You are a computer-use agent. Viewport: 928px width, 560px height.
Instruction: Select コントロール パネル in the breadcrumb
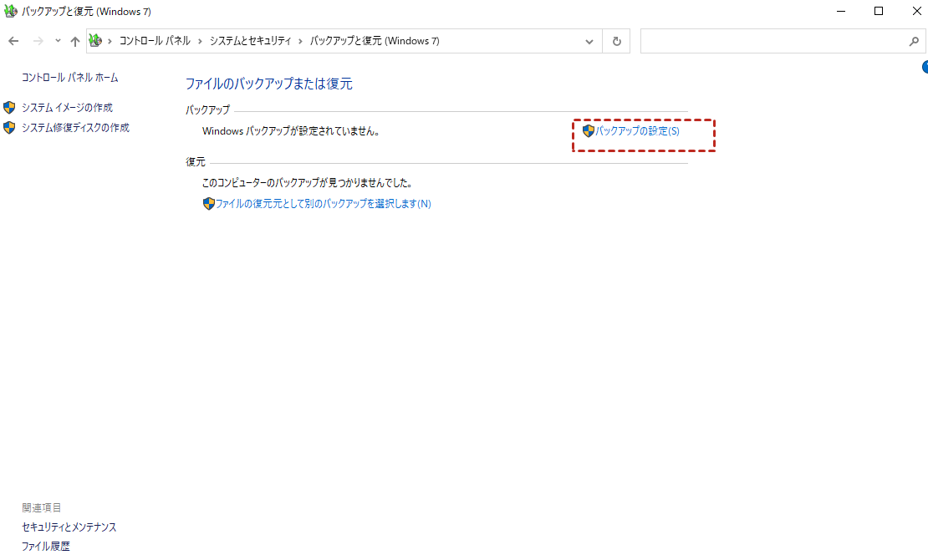155,41
